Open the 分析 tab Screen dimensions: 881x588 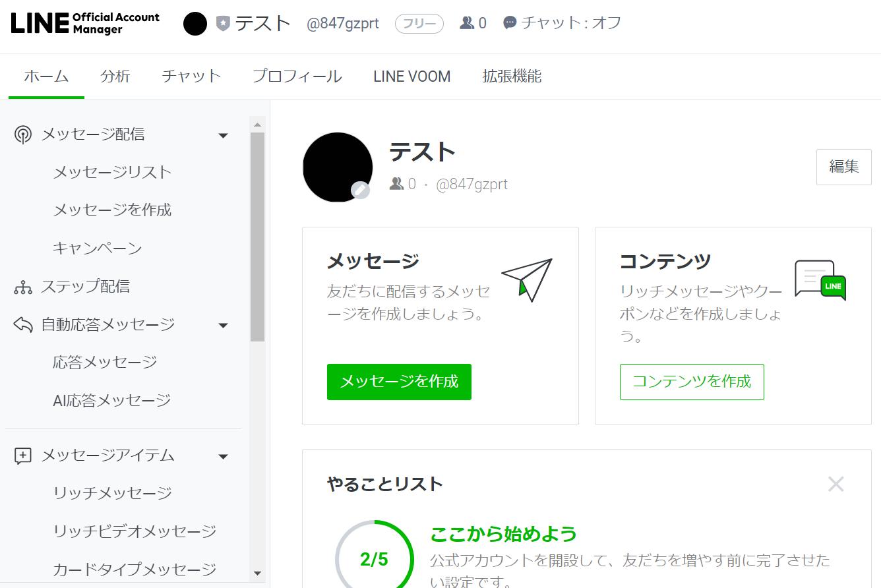115,76
